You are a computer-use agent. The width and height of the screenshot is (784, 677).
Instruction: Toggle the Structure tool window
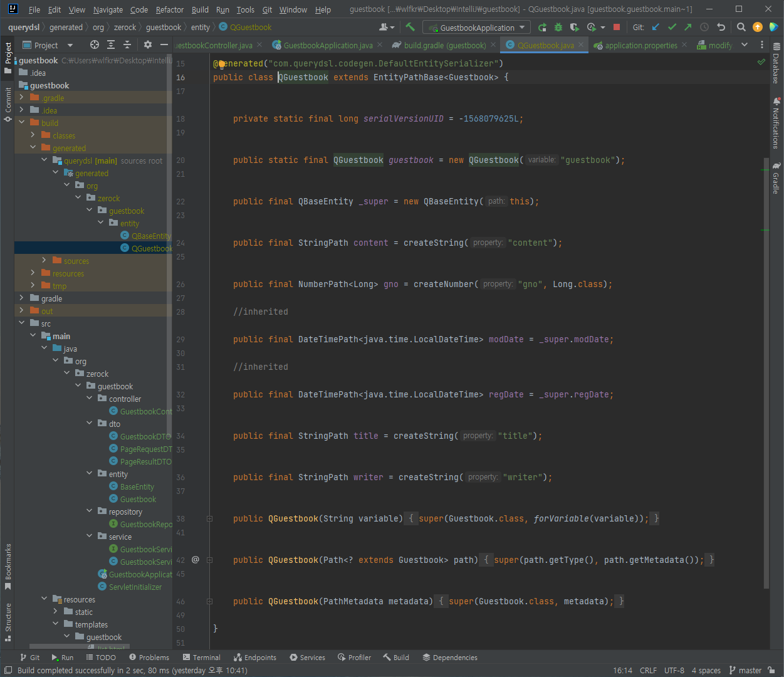8,622
